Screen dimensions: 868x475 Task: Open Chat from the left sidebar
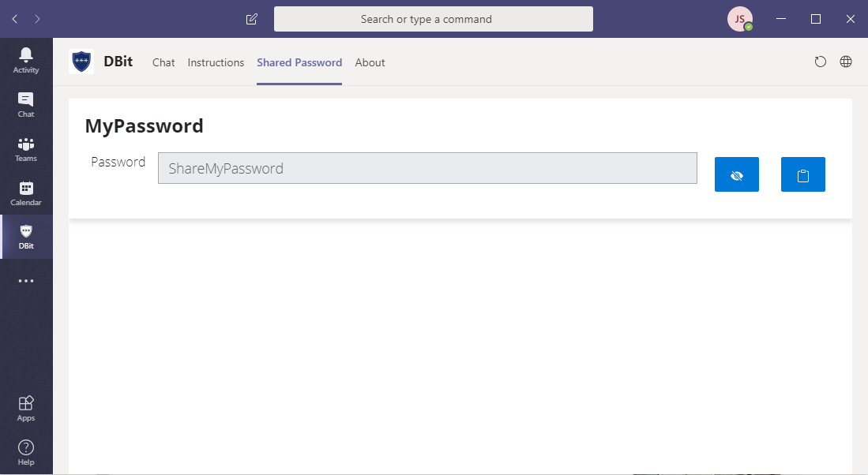coord(26,104)
